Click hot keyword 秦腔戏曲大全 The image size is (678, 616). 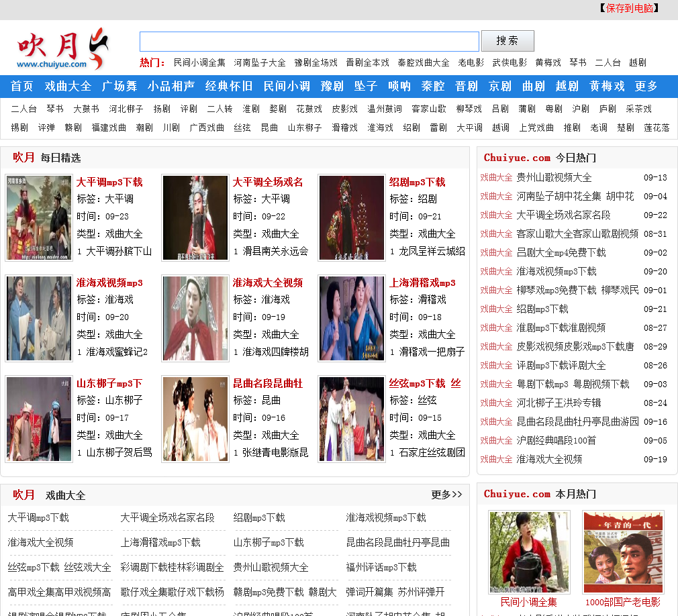click(424, 62)
